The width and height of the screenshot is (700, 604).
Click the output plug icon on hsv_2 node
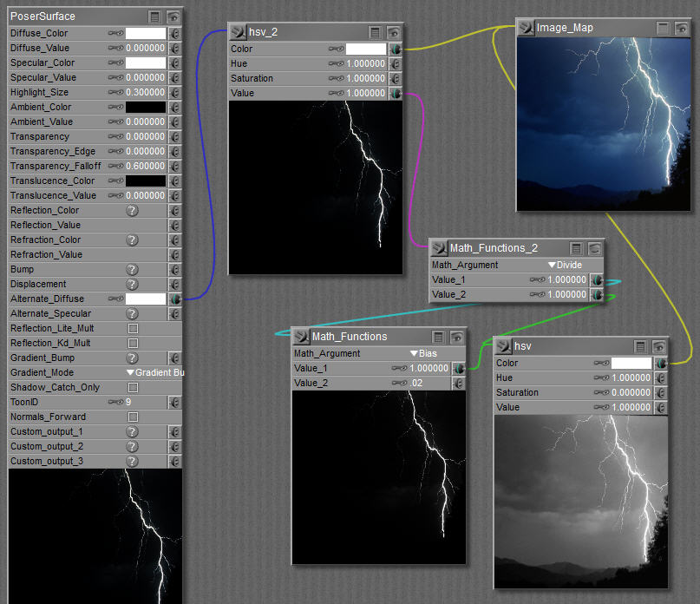point(236,31)
